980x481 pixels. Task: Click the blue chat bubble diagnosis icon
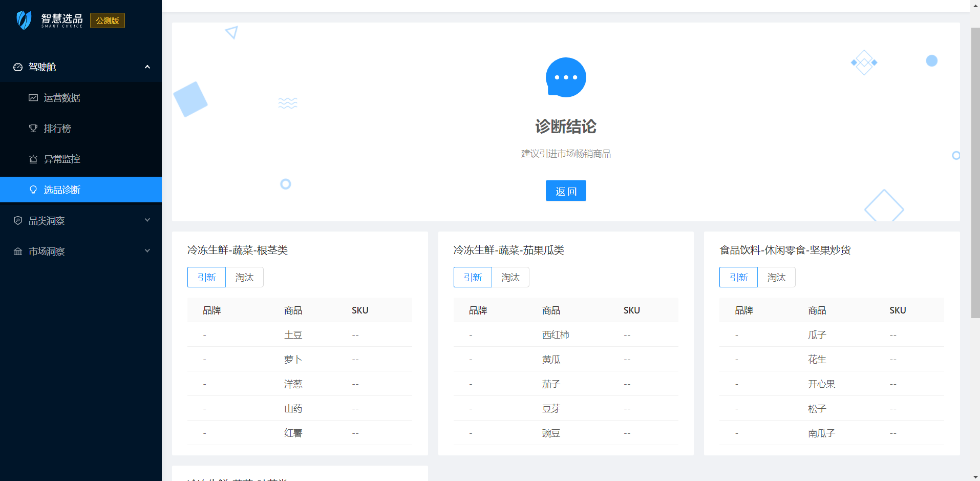[x=566, y=77]
